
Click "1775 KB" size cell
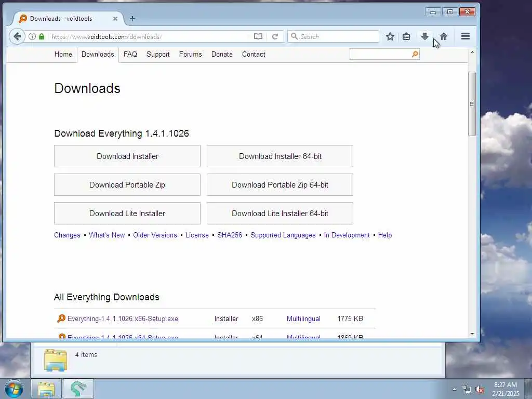350,318
